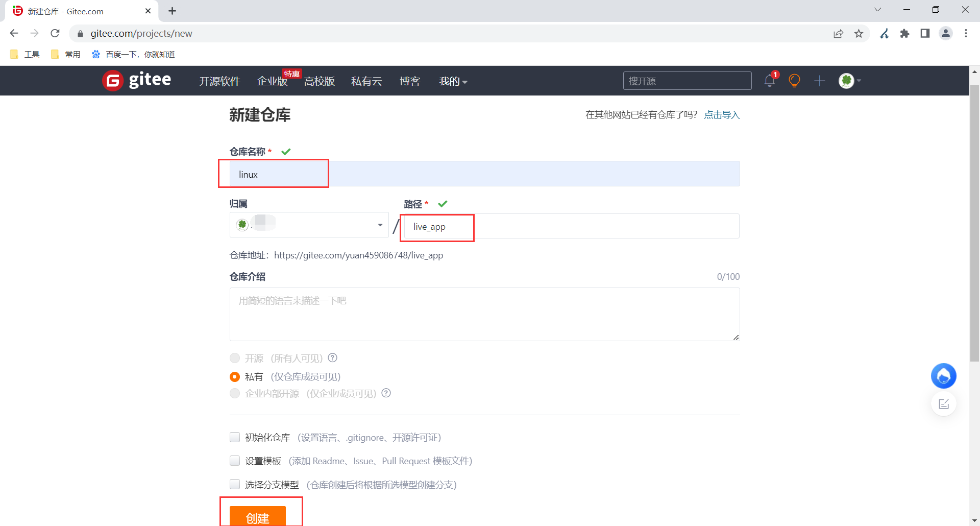The height and width of the screenshot is (526, 980).
Task: Share this page from the address bar
Action: [x=838, y=33]
